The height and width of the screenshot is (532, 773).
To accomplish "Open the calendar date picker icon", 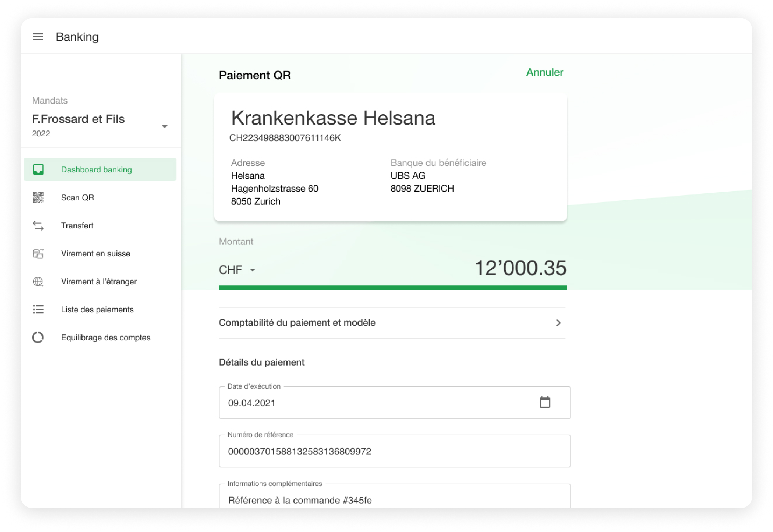I will (545, 402).
